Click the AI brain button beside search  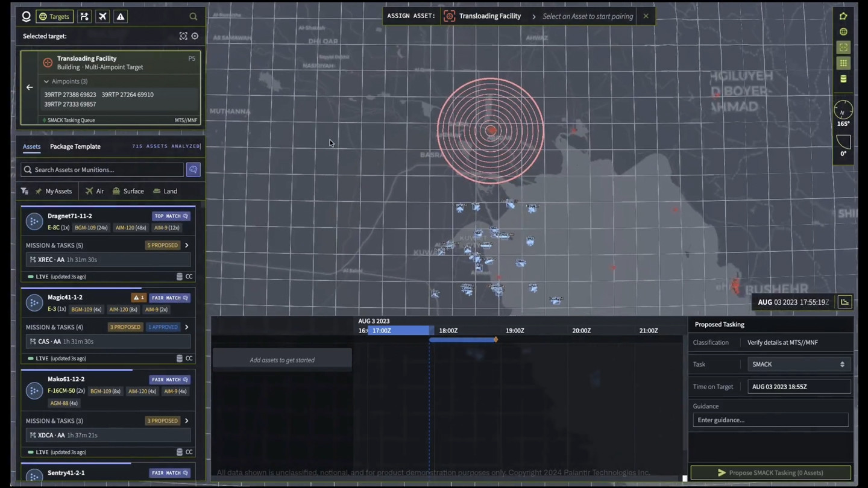(193, 170)
